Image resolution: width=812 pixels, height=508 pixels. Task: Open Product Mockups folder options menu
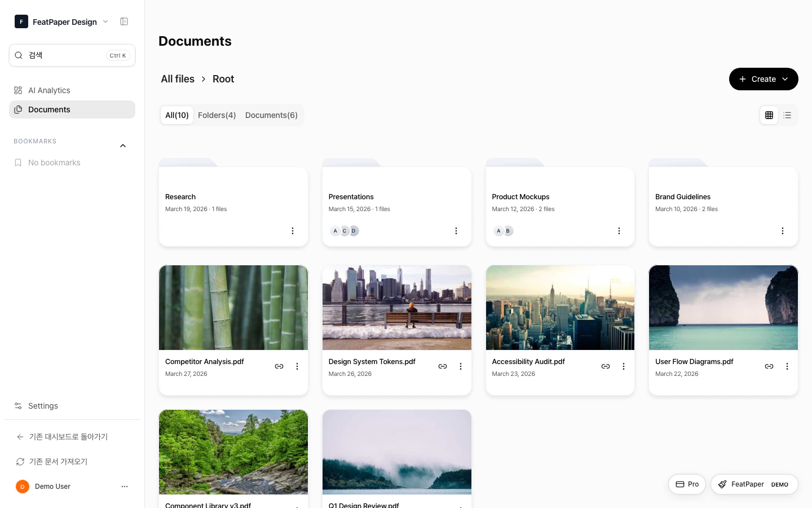click(x=619, y=231)
